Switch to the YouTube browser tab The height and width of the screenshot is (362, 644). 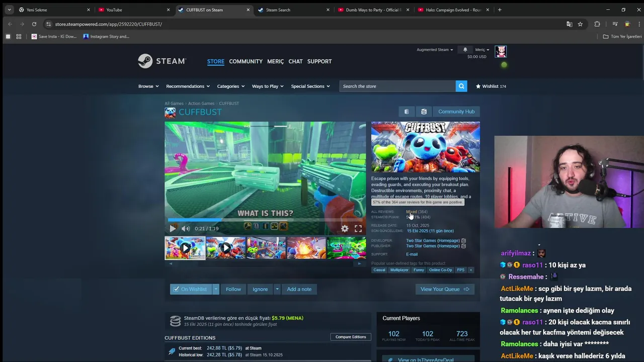pos(133,10)
